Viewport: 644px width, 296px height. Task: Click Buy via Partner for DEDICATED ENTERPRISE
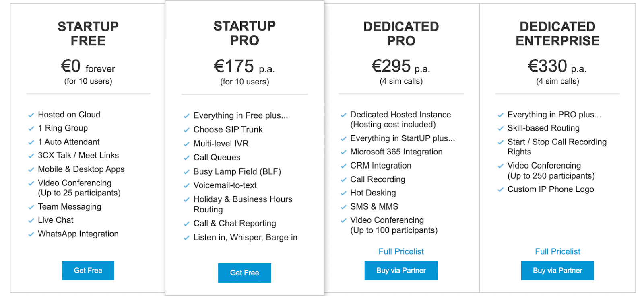pyautogui.click(x=557, y=270)
